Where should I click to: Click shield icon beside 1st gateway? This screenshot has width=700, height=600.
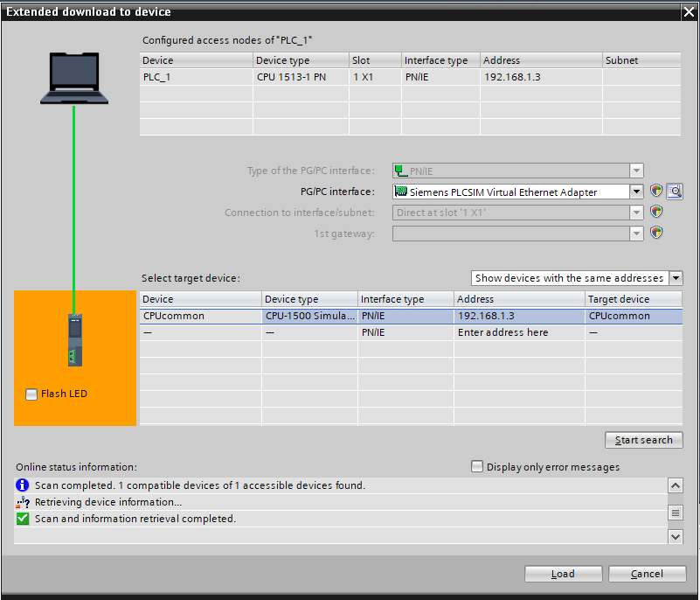[655, 233]
